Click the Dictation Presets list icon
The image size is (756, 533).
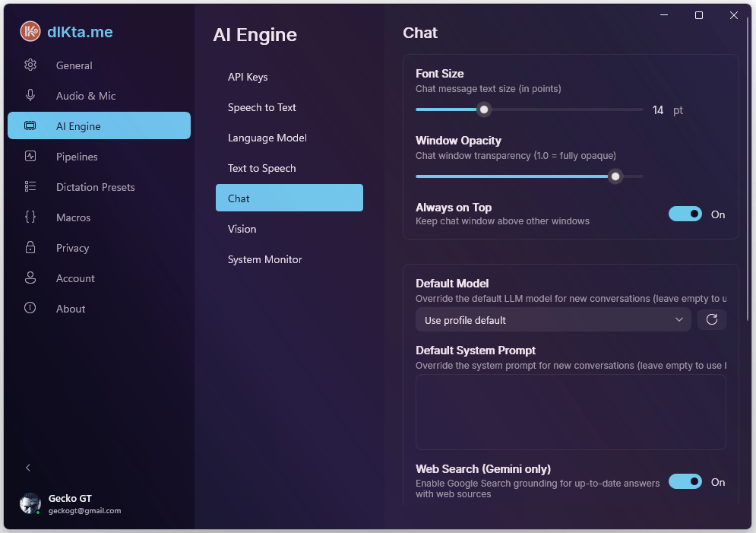[x=30, y=186]
